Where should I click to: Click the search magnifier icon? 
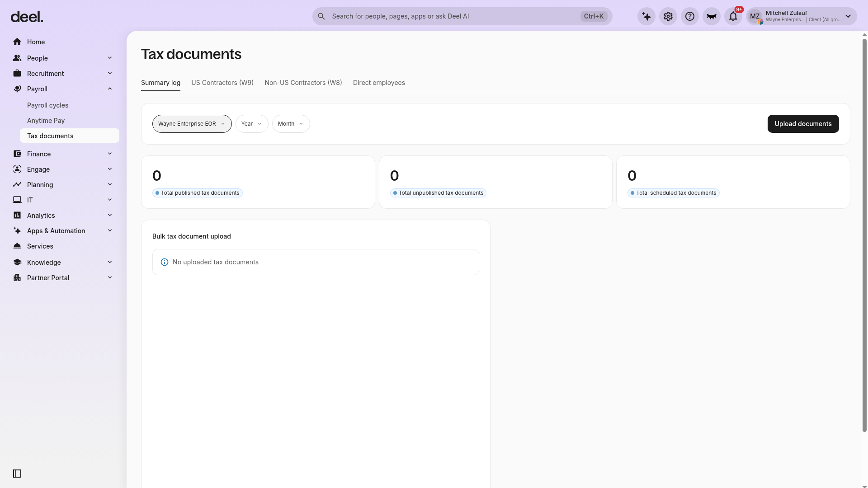(321, 16)
